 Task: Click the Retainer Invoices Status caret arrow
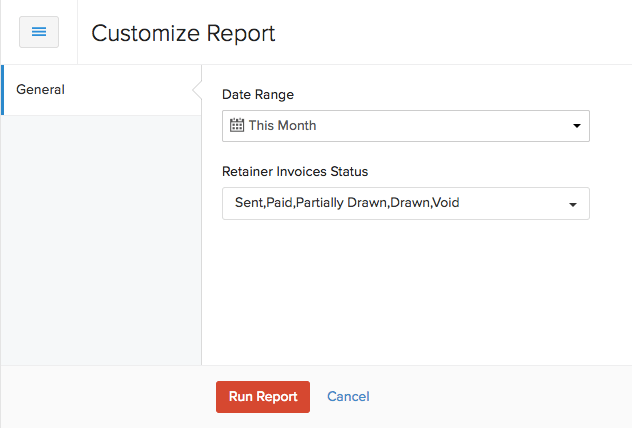click(x=573, y=204)
